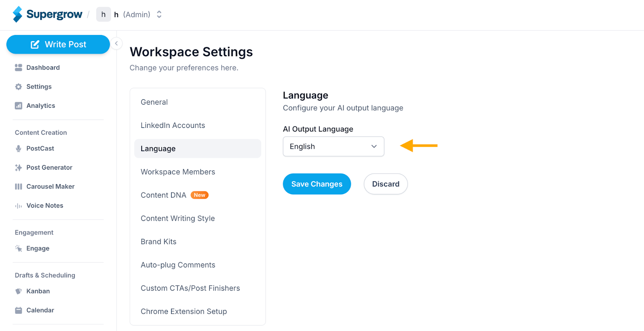The image size is (644, 331).
Task: Click the Save Changes button
Action: pos(317,184)
